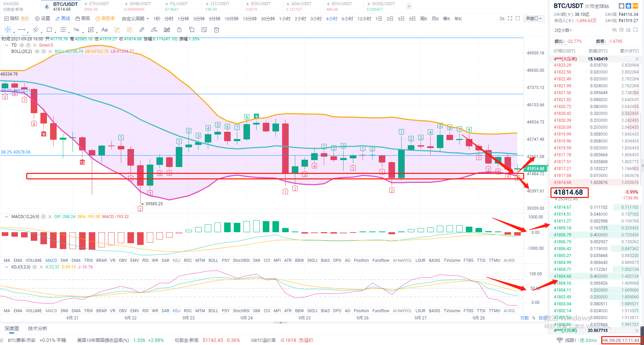Image resolution: width=644 pixels, height=345 pixels.
Task: Enter fullscreen chart with expand icon
Action: tap(510, 18)
